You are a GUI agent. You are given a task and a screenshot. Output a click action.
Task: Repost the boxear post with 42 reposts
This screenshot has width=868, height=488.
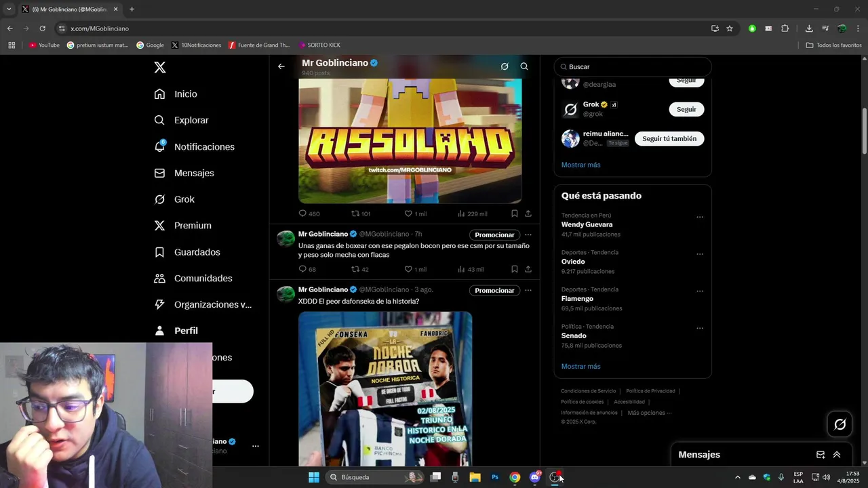tap(360, 269)
